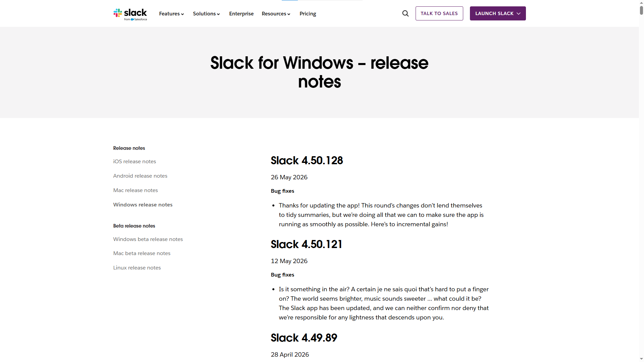Screen dimensions: 644x362
Task: Click the Slack logo in the header
Action: [x=130, y=14]
